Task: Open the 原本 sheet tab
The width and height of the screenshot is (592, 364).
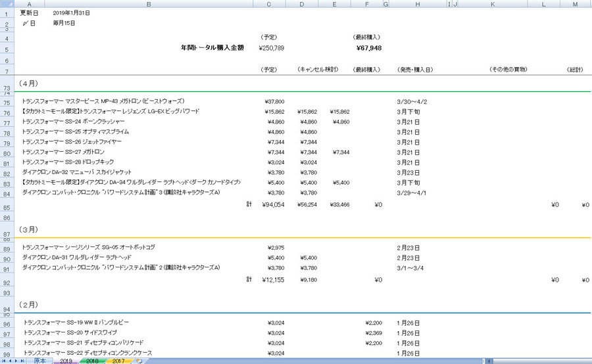Action: pos(39,361)
